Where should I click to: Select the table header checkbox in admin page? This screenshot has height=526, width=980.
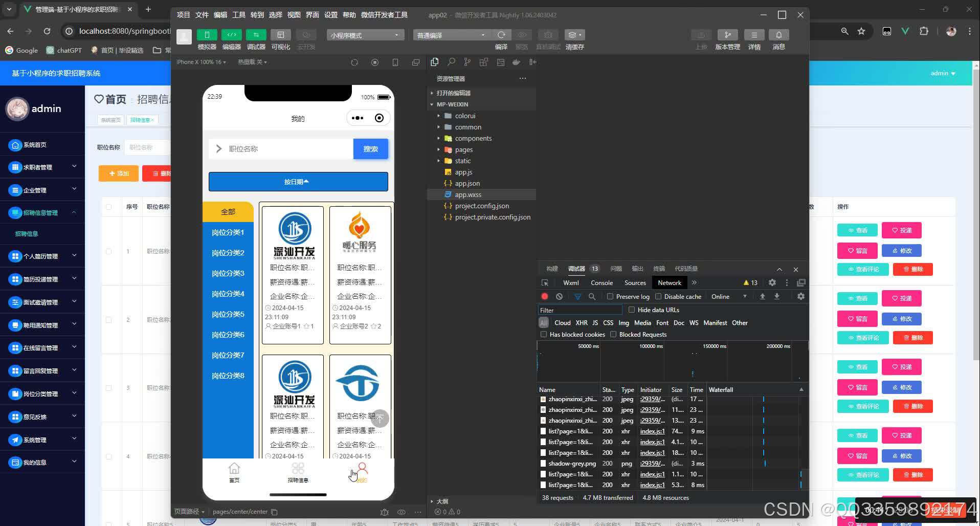coord(108,207)
